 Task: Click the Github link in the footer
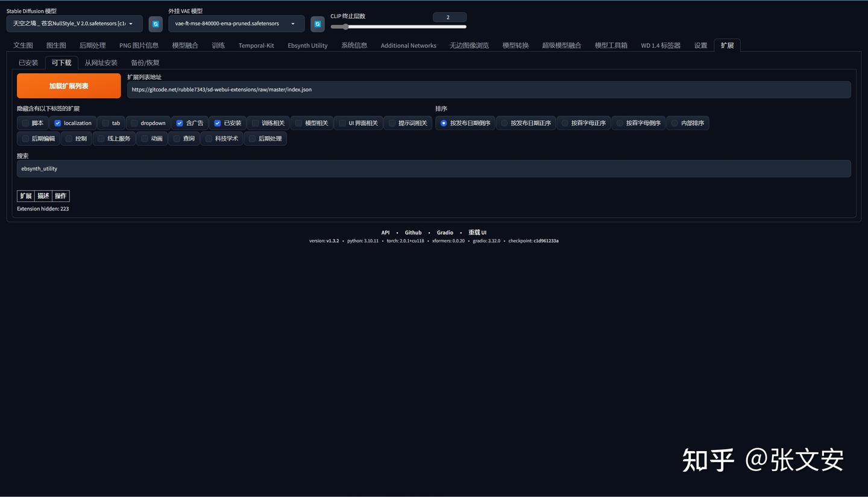coord(413,232)
